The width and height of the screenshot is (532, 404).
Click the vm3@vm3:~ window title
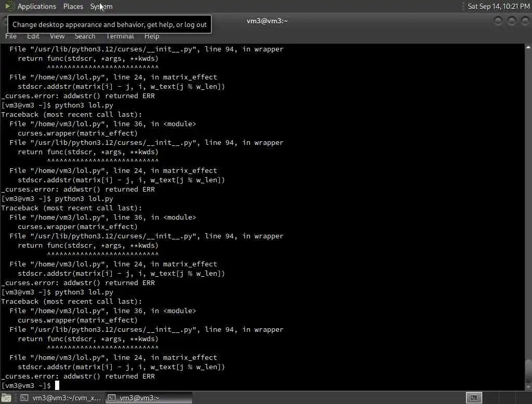[x=267, y=21]
